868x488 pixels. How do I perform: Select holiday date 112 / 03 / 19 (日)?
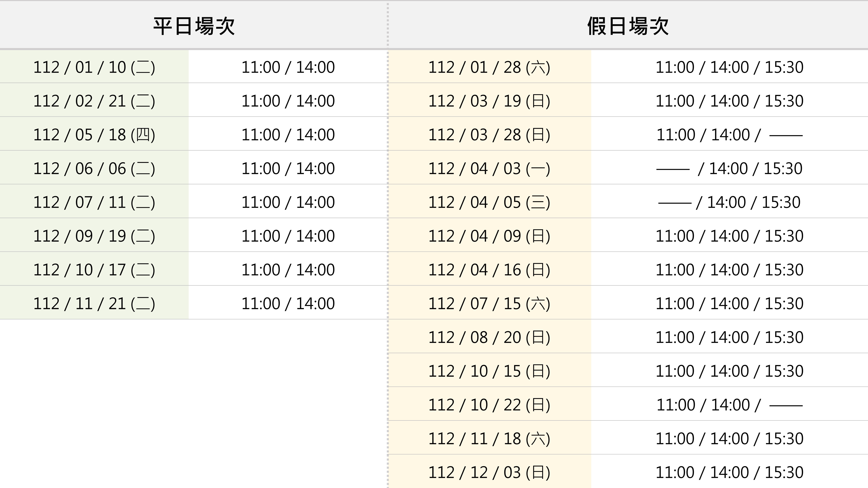point(489,101)
